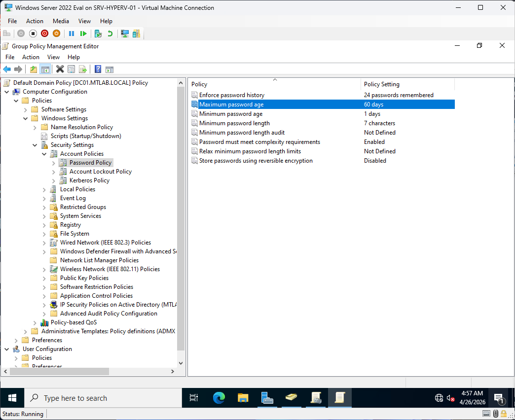Click the red Shut Down VM icon

click(45, 34)
